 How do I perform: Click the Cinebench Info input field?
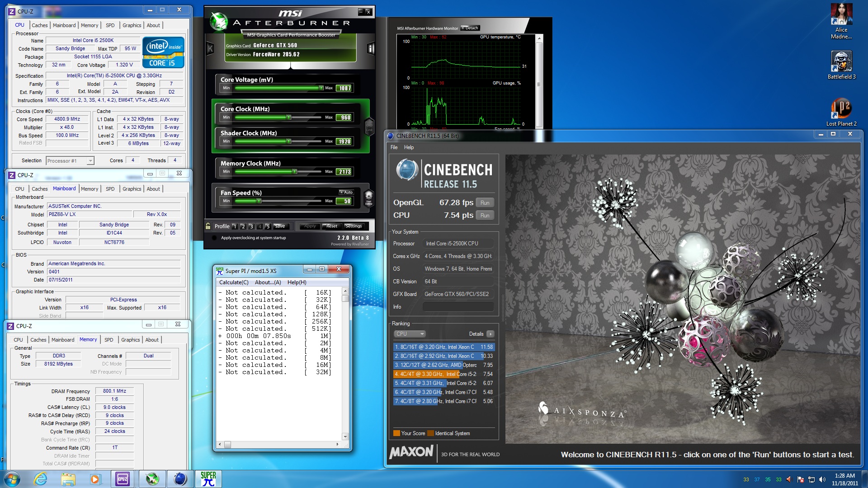[458, 307]
